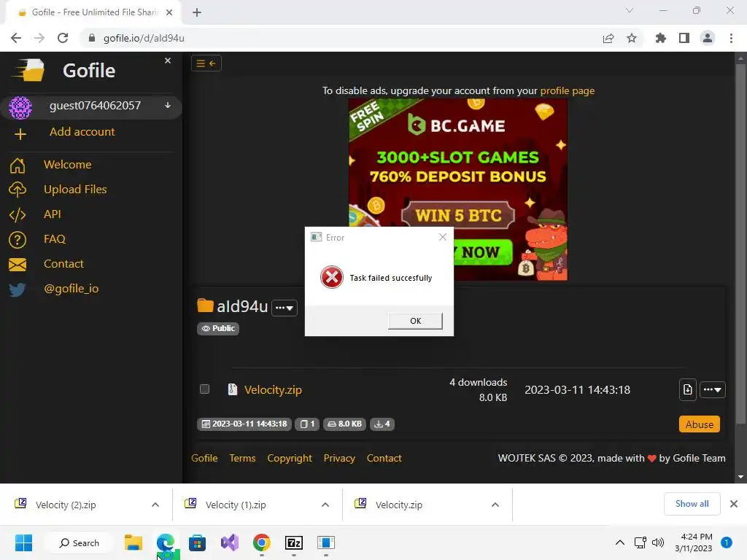The width and height of the screenshot is (747, 560).
Task: Click the Twitter bird icon
Action: (x=18, y=289)
